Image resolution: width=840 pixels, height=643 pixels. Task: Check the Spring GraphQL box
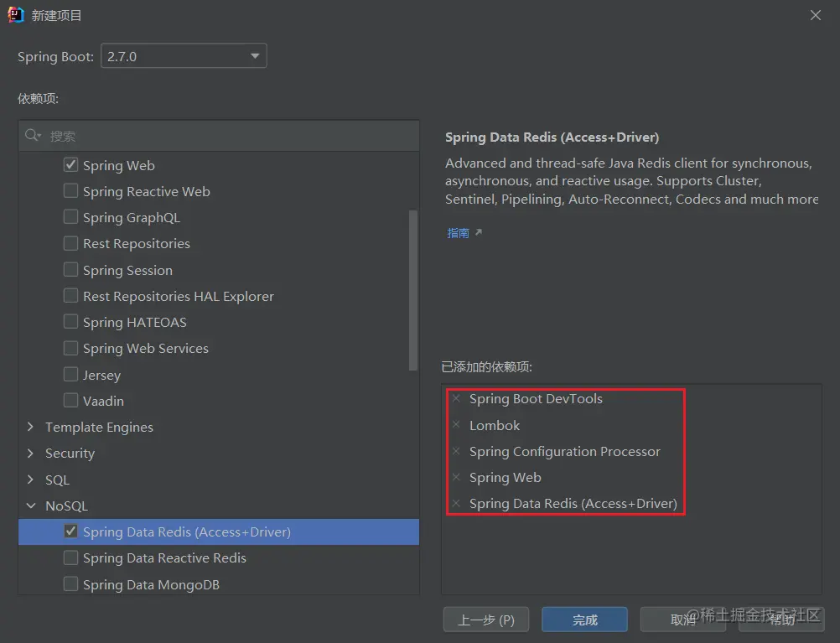70,216
